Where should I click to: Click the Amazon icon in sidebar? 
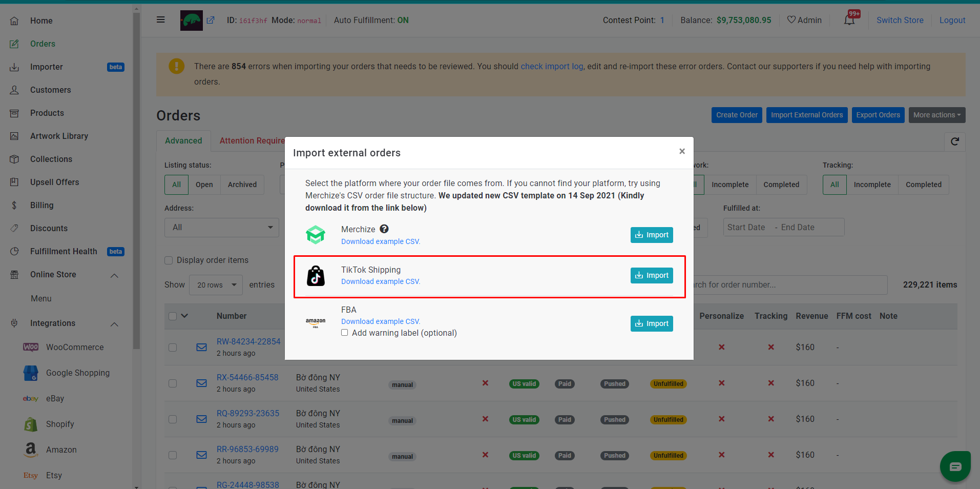coord(31,450)
